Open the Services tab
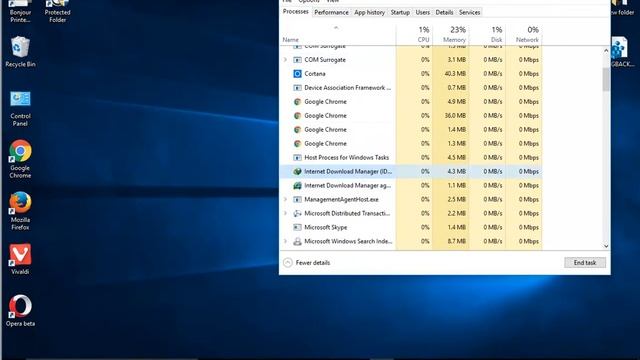Viewport: 640px width, 360px height. 469,12
